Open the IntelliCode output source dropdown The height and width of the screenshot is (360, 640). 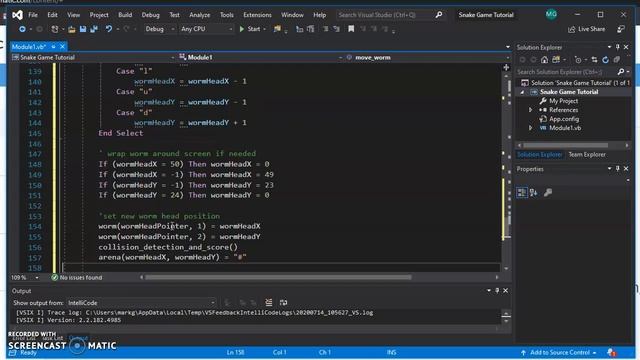tap(141, 303)
